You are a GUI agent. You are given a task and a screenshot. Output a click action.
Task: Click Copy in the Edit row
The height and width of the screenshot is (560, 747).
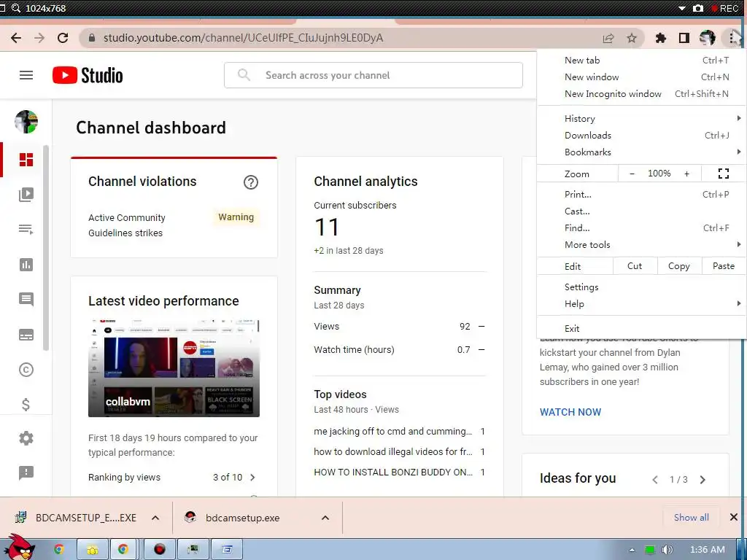679,266
